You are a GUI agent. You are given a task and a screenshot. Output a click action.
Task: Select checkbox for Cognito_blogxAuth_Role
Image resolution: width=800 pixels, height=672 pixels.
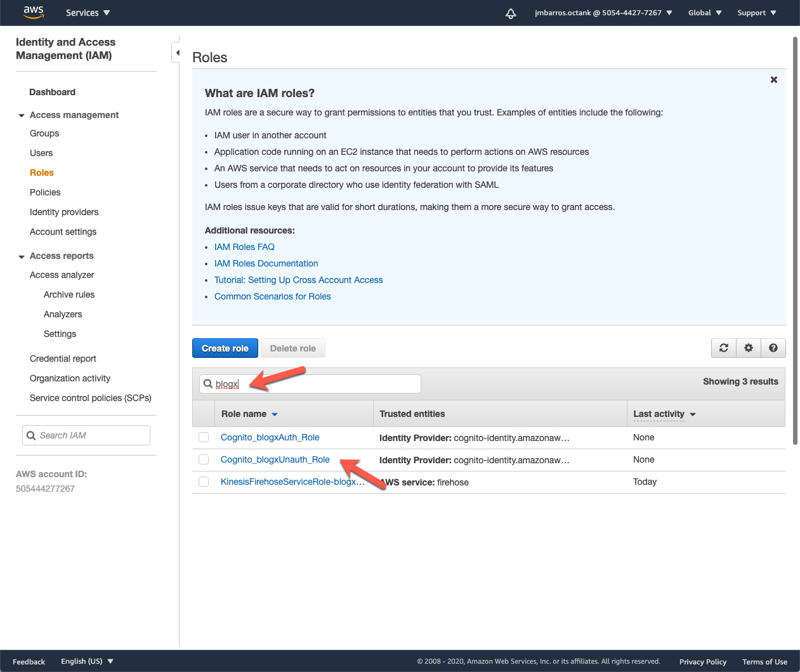tap(204, 437)
